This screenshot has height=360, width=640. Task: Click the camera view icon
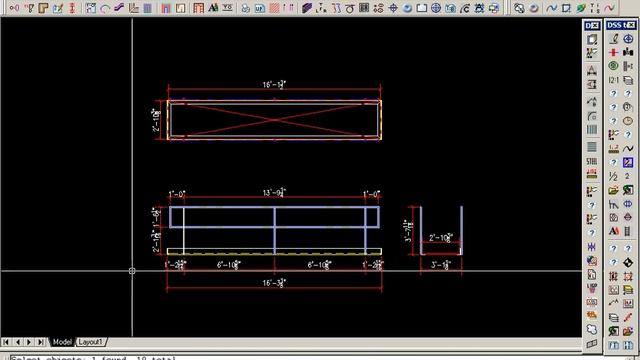click(x=450, y=8)
